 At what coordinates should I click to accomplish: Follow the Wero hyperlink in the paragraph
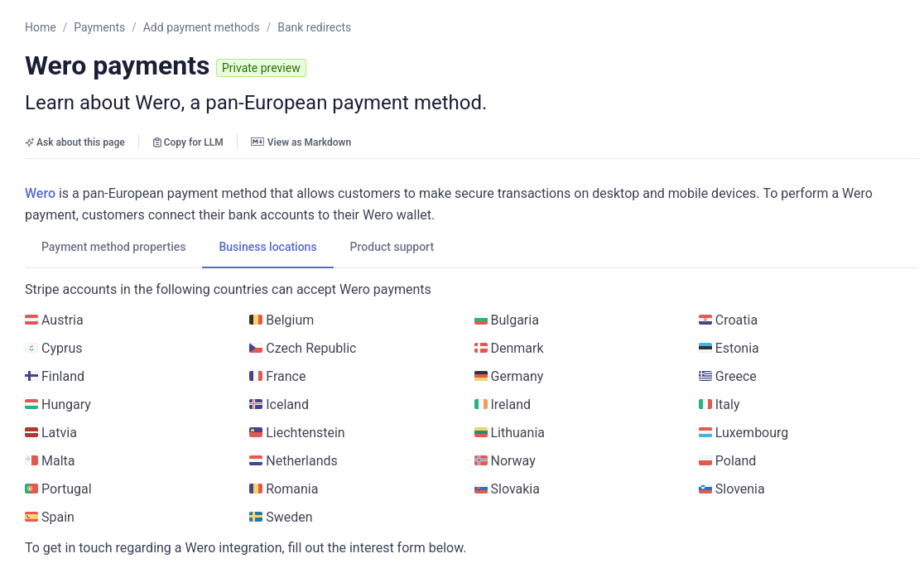pyautogui.click(x=40, y=194)
